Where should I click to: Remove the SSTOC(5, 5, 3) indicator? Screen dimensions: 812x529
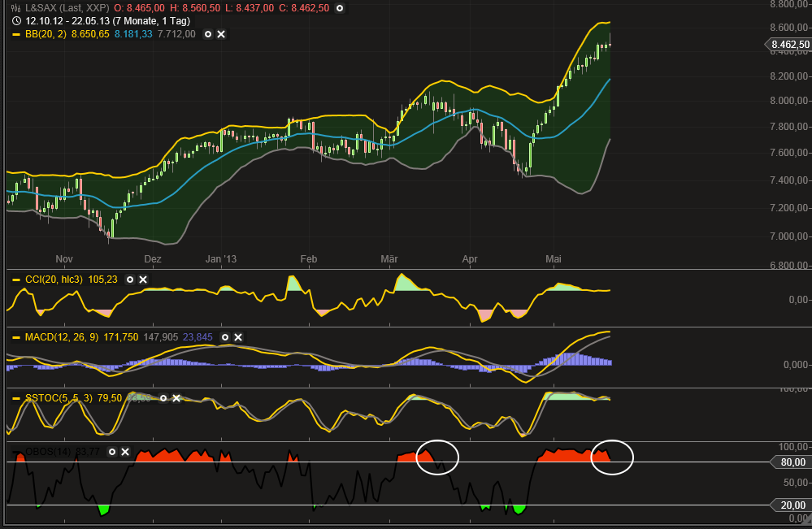click(176, 398)
